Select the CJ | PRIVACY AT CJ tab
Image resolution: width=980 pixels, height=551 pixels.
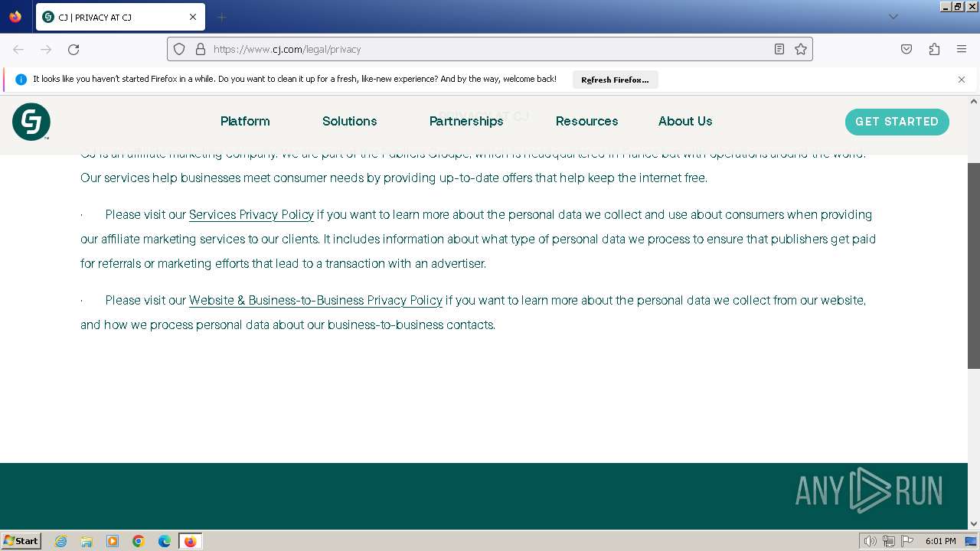(x=120, y=17)
